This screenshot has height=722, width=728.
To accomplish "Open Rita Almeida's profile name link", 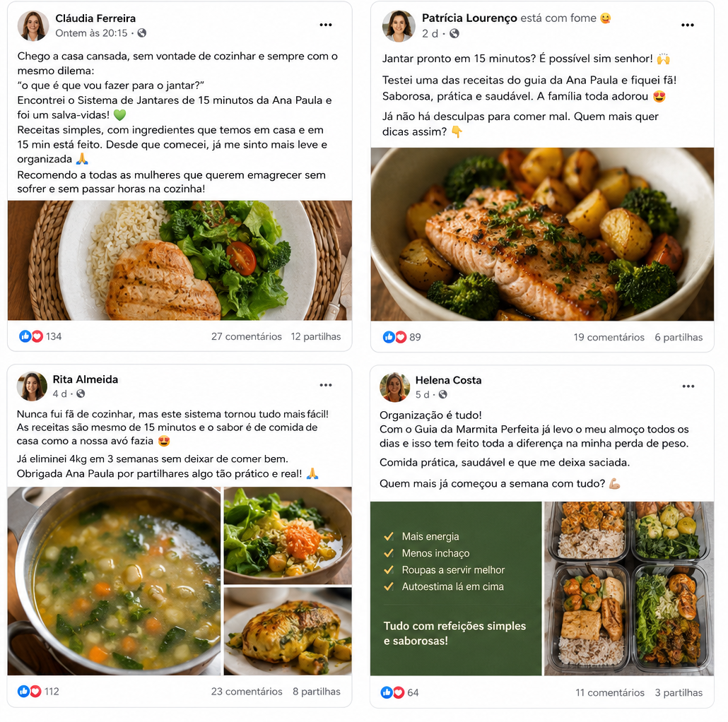I will click(86, 379).
